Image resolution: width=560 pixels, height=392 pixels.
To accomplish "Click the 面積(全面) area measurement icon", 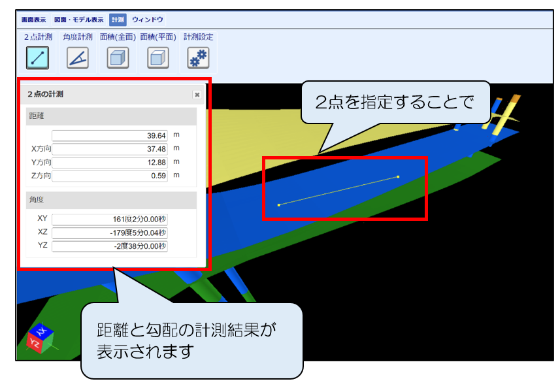I will 118,58.
